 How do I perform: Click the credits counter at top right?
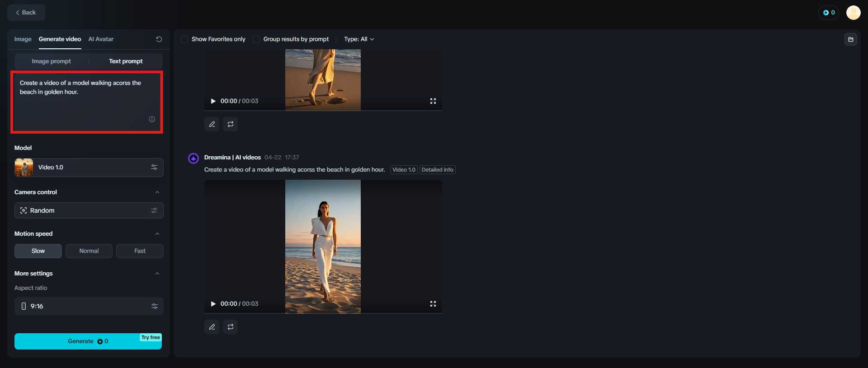pyautogui.click(x=829, y=13)
